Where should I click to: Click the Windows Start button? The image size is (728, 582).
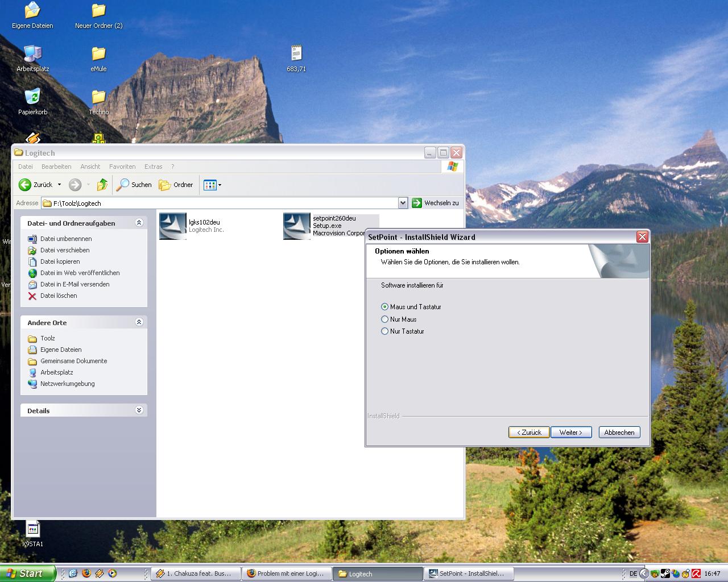tap(28, 573)
